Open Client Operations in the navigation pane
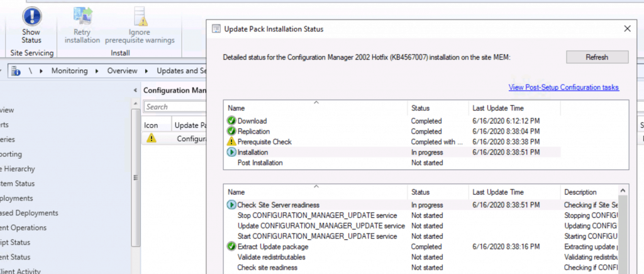This screenshot has width=644, height=274. pyautogui.click(x=23, y=227)
